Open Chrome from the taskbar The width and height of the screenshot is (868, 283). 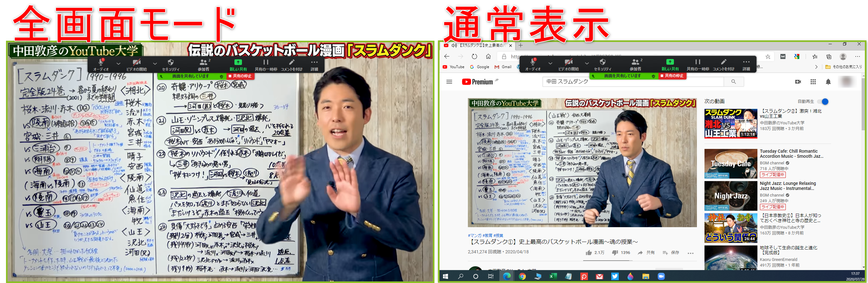(x=522, y=276)
